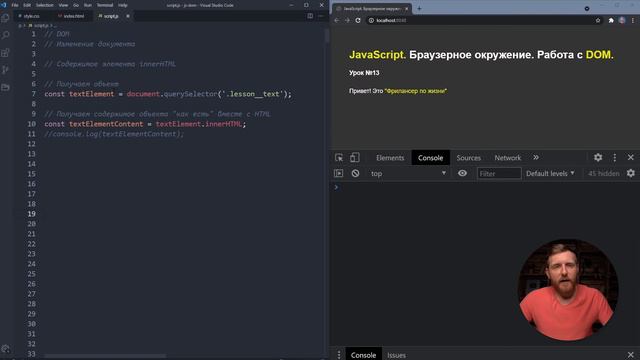Open the DevTools customize three-dot menu
Screen dimensions: 640x360
point(615,158)
